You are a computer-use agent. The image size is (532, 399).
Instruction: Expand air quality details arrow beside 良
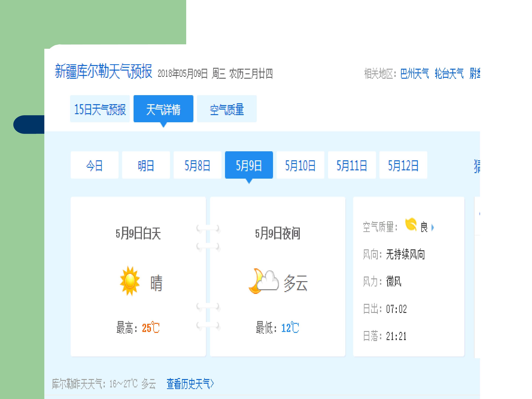pos(432,227)
